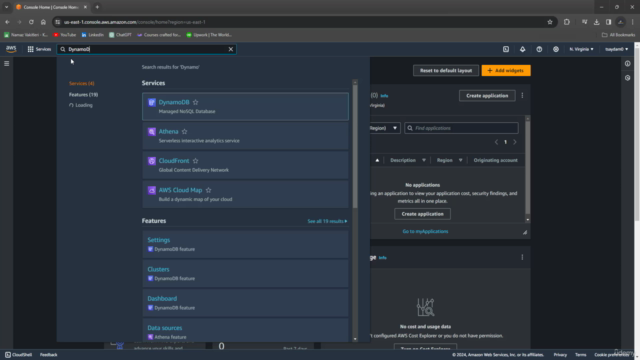This screenshot has width=640, height=360.
Task: Click the DynamoDB service icon
Action: point(151,102)
